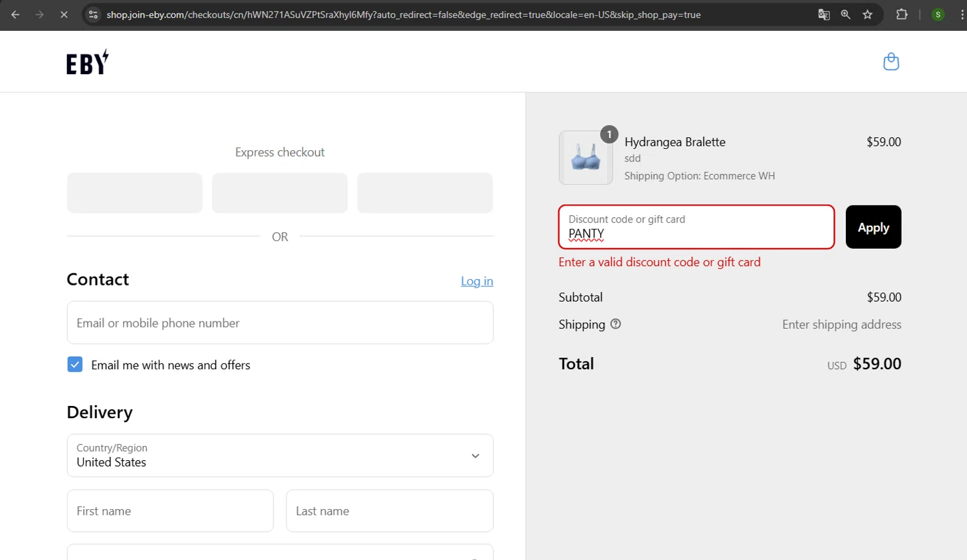
Task: Click the EBY logo
Action: click(88, 63)
